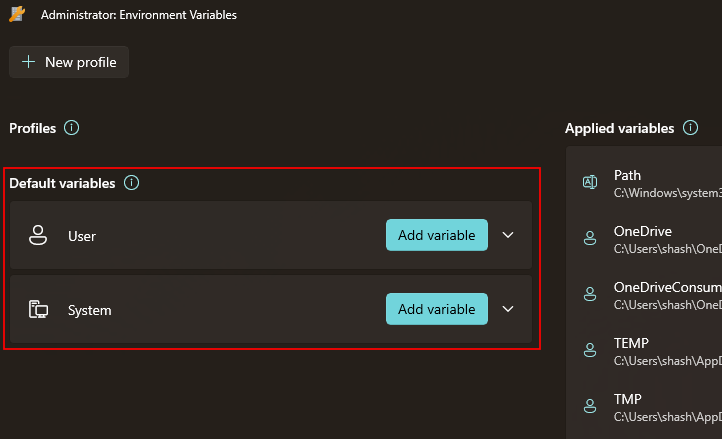
Task: Click the User person icon
Action: (x=38, y=235)
